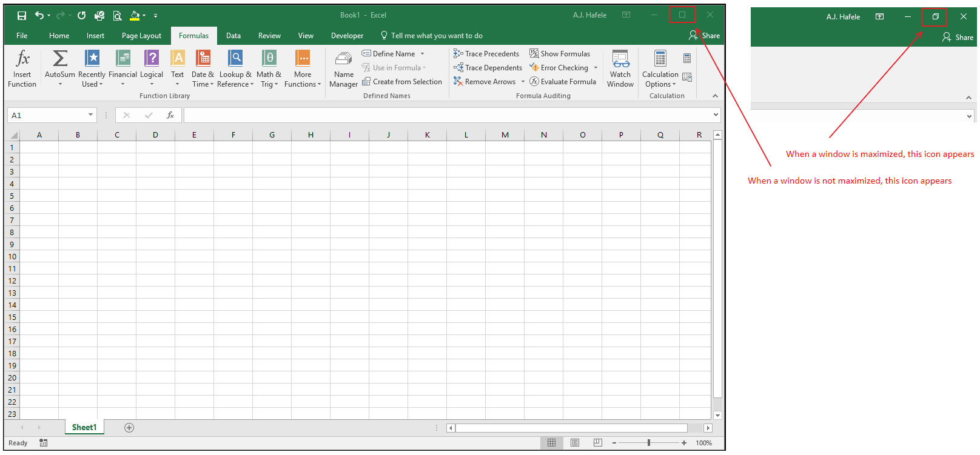The width and height of the screenshot is (980, 455).
Task: Switch to Normal view in status bar
Action: coord(551,443)
